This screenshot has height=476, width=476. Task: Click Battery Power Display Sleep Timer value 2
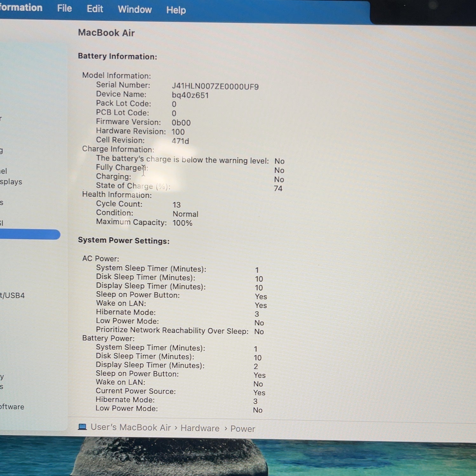pos(256,367)
